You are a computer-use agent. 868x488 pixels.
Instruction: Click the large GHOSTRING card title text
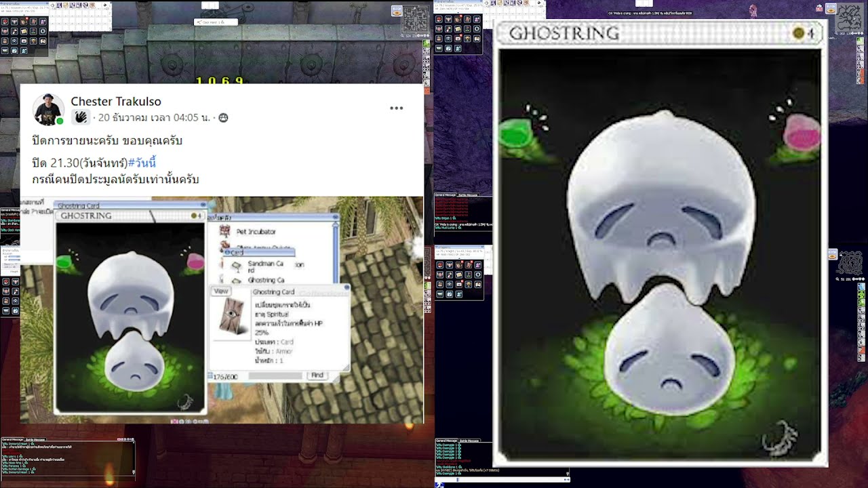click(564, 33)
